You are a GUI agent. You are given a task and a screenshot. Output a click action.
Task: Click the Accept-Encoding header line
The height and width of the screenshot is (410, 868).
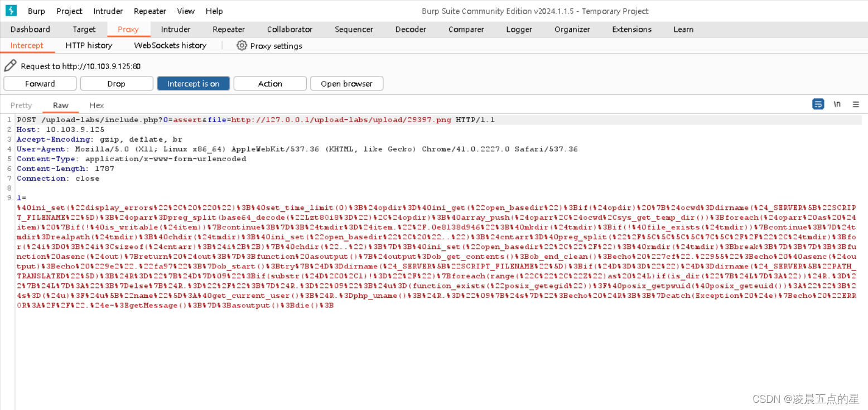click(x=99, y=139)
